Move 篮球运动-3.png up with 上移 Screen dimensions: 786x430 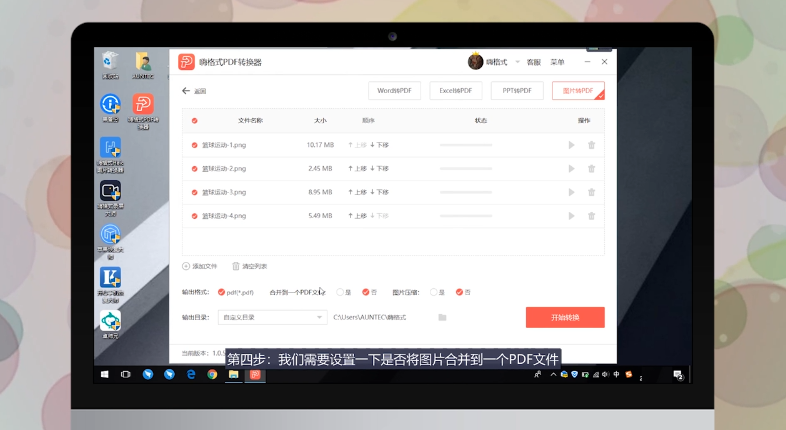coord(357,192)
